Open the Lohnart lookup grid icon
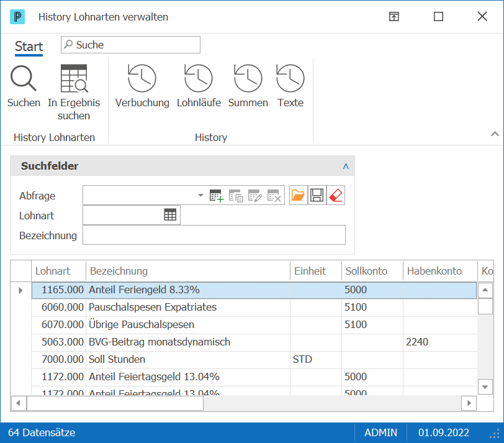 pyautogui.click(x=170, y=214)
